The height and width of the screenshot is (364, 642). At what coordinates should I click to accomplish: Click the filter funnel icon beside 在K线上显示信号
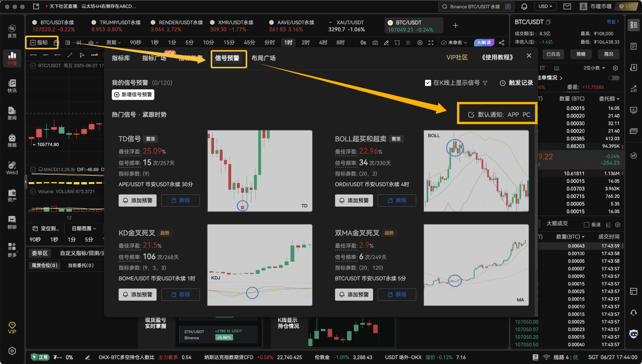[x=485, y=83]
